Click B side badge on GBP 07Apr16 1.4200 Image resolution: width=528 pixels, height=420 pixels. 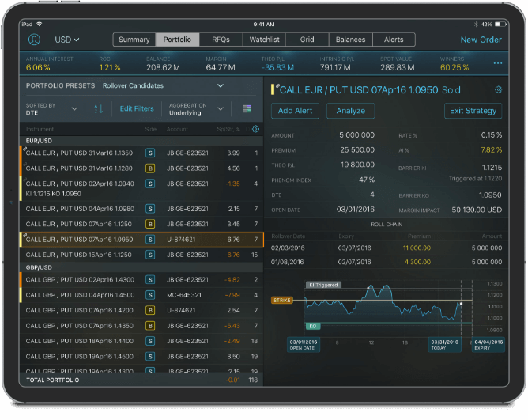pos(150,311)
